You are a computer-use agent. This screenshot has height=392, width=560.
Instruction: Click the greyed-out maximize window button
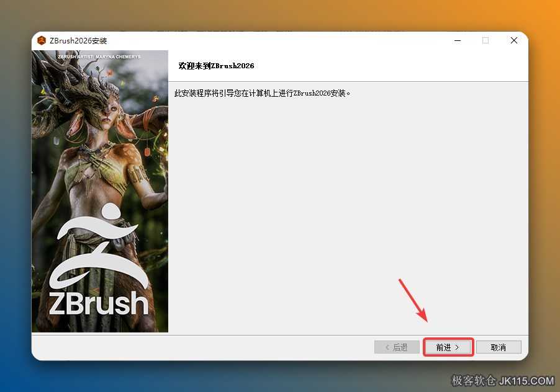(485, 41)
